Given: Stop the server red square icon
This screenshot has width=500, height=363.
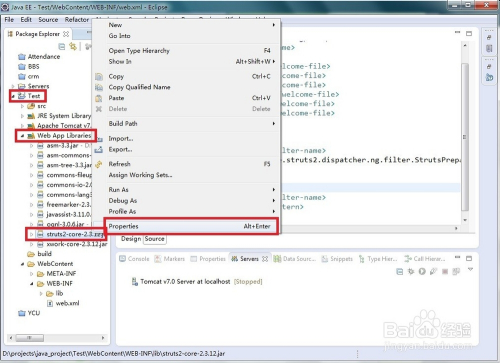Looking at the screenshot, I should [x=445, y=271].
